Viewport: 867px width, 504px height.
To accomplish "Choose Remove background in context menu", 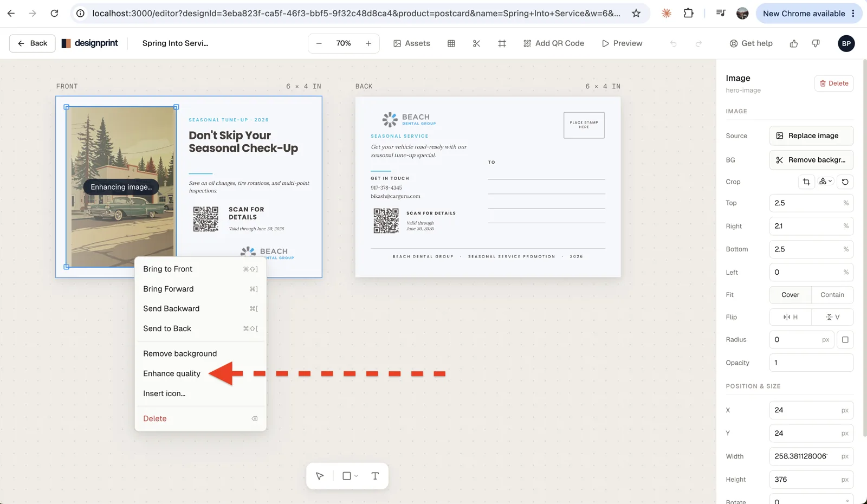I will (x=200, y=353).
